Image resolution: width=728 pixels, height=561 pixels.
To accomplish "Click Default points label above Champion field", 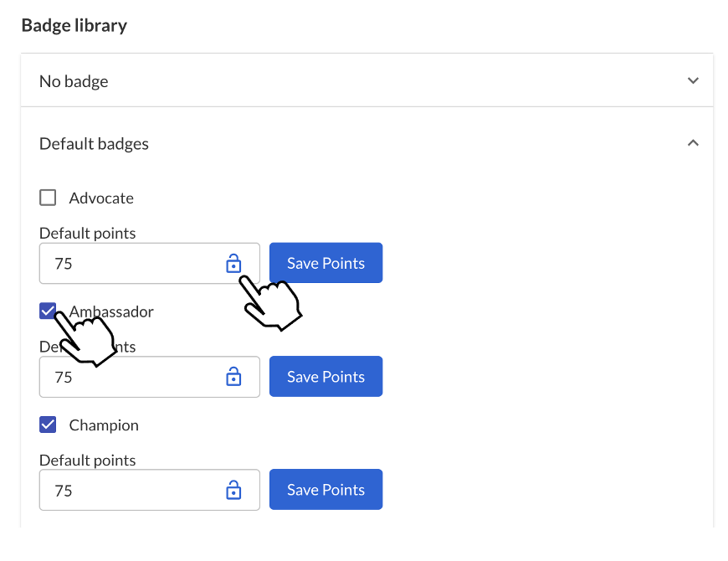I will 87,461.
